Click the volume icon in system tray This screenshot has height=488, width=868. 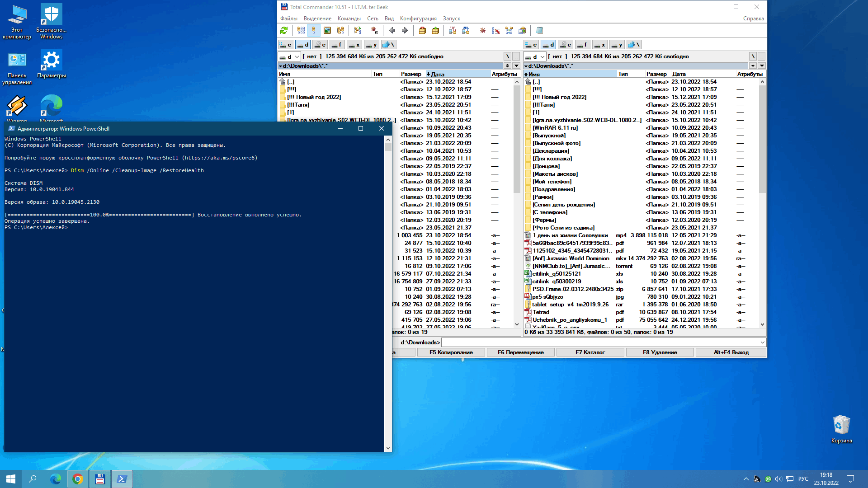pos(778,479)
